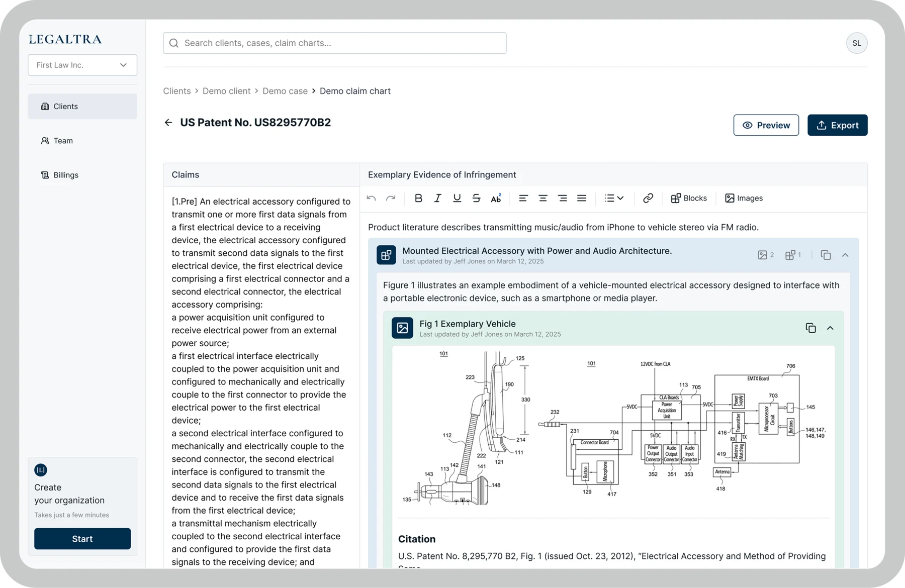Click the LEGALTRA logo

[x=65, y=39]
